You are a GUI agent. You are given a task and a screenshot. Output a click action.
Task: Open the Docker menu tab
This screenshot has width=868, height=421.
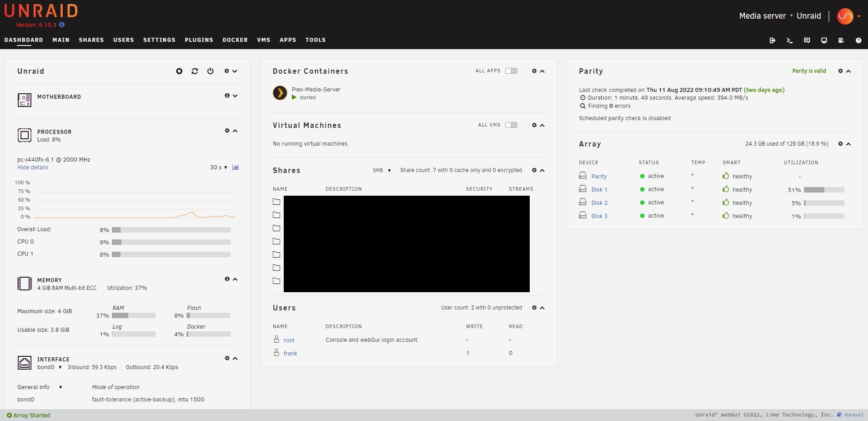coord(235,40)
